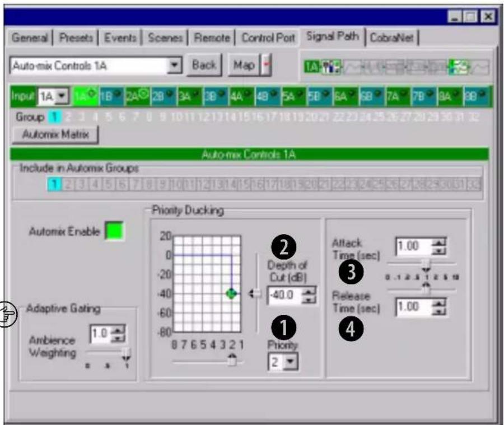Open the General tab
504x425 pixels.
[x=30, y=38]
